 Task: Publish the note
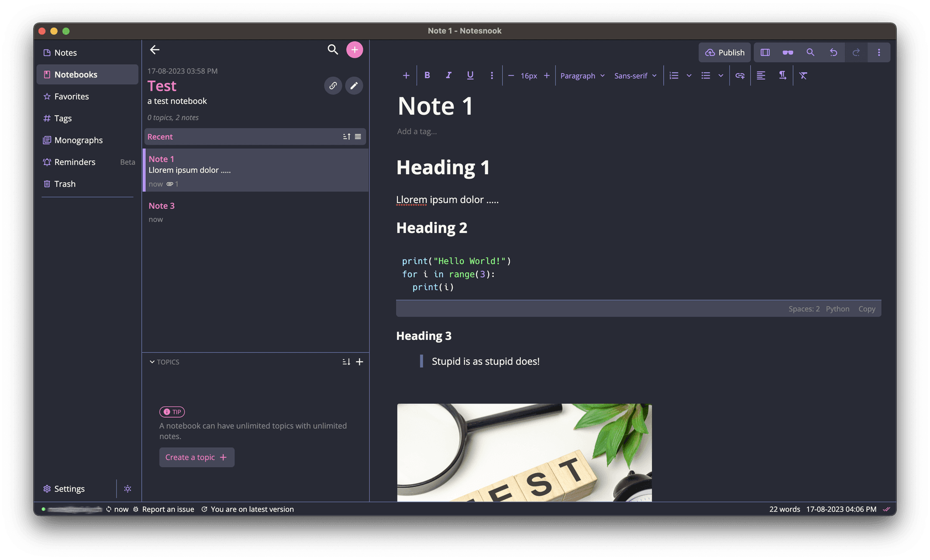[x=725, y=53]
